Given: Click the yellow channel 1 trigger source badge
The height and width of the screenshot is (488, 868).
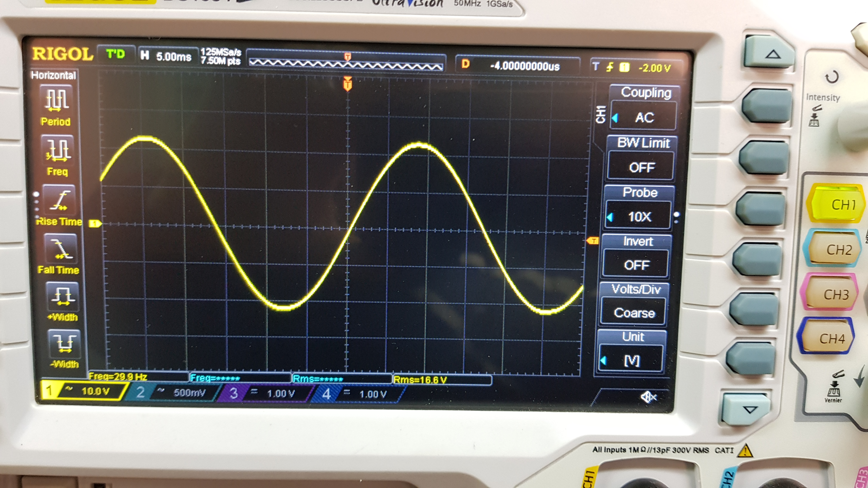Looking at the screenshot, I should pos(624,68).
